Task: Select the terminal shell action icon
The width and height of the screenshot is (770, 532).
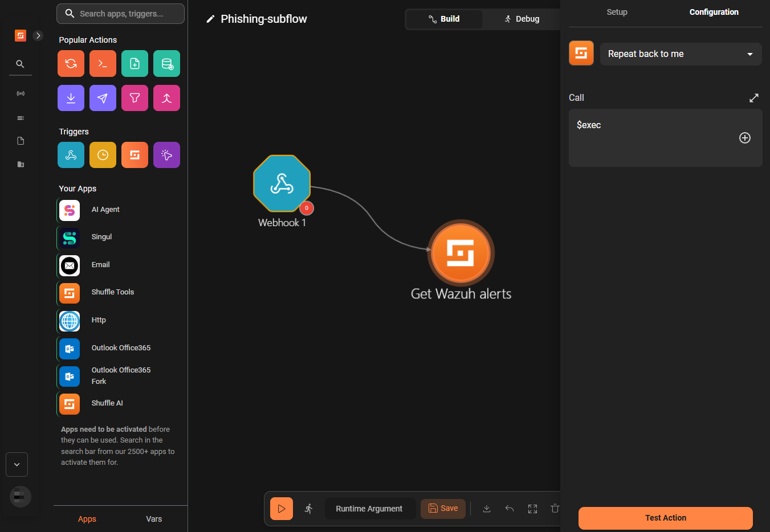Action: 103,63
